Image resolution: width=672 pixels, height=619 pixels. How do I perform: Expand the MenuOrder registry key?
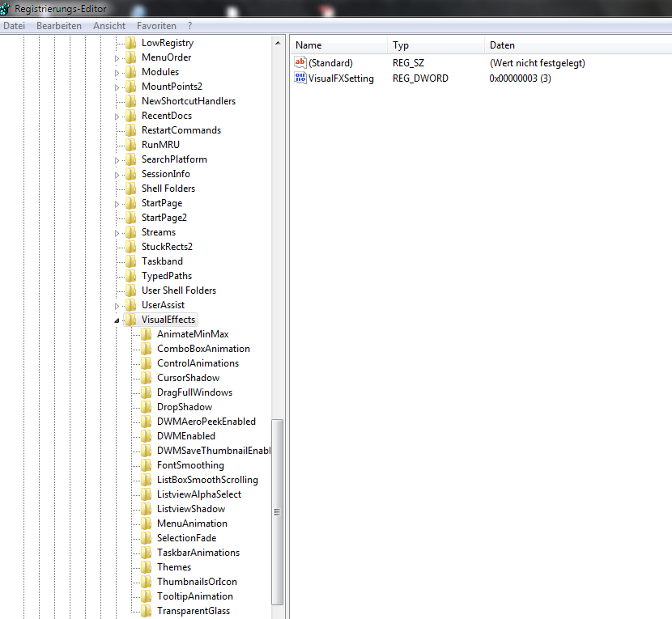click(x=117, y=58)
